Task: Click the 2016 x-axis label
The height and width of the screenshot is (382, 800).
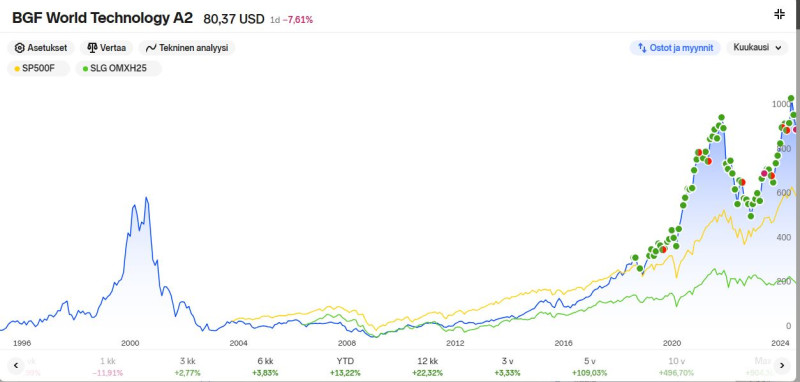Action: click(x=563, y=343)
